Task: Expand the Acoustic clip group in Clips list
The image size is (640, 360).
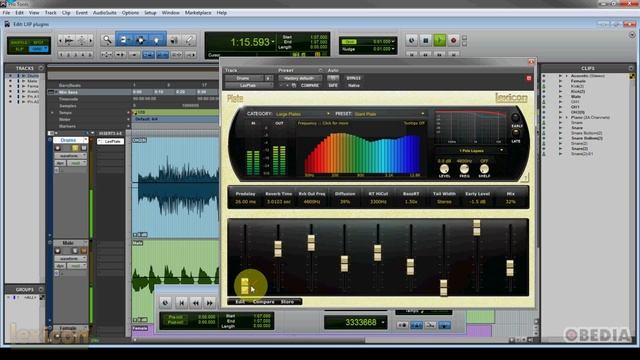Action: click(x=567, y=76)
